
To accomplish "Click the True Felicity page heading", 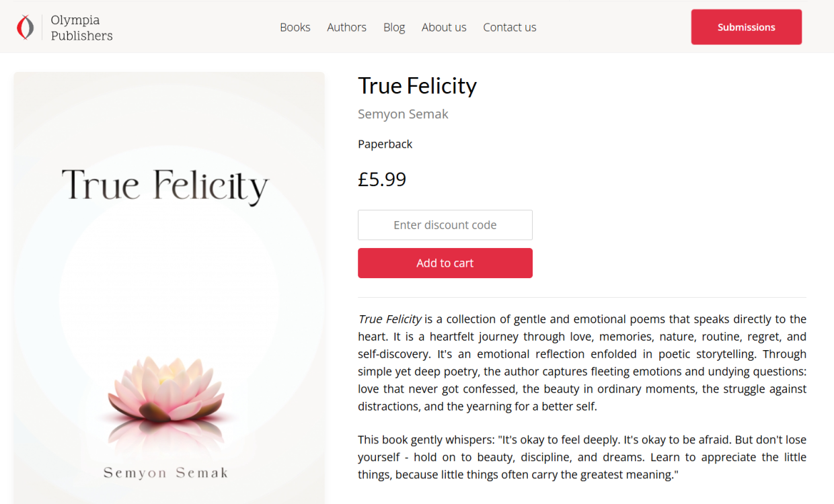I will 417,86.
